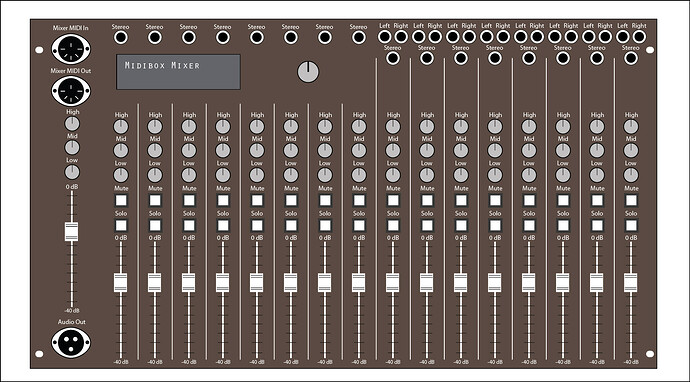Click the Mid knob on the first channel
Screen dimensions: 690x382
tap(121, 151)
